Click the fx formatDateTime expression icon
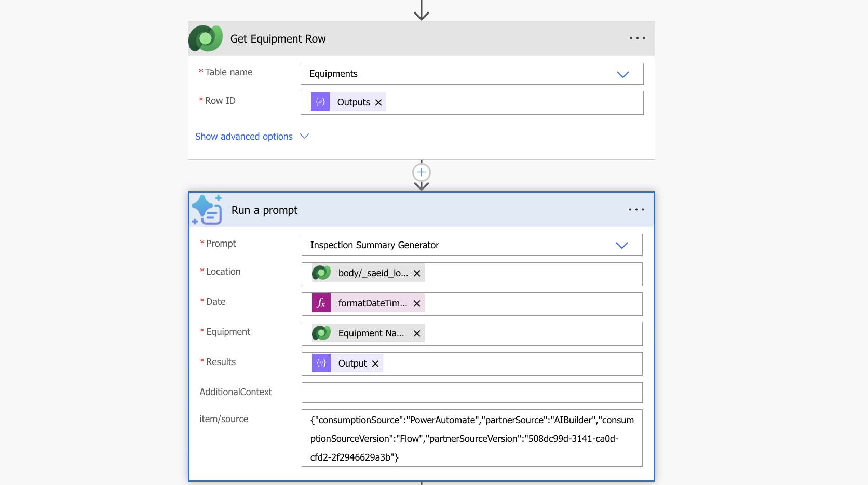 coord(321,303)
